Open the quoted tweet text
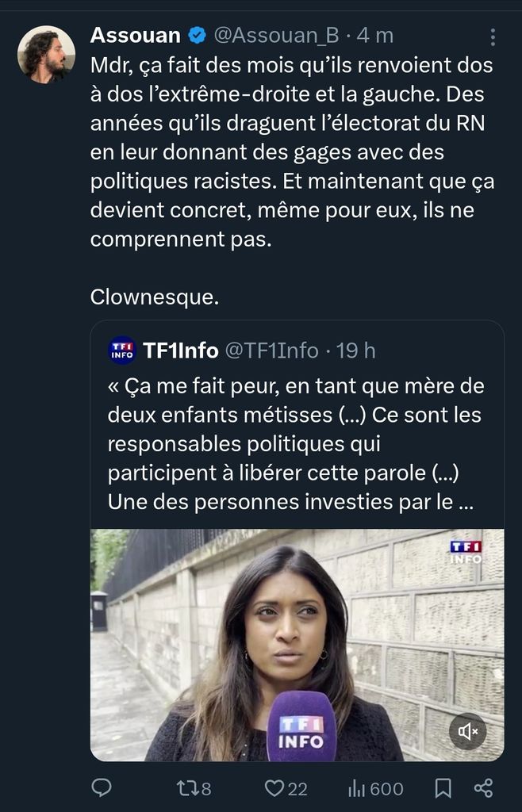The width and height of the screenshot is (522, 812). (296, 444)
